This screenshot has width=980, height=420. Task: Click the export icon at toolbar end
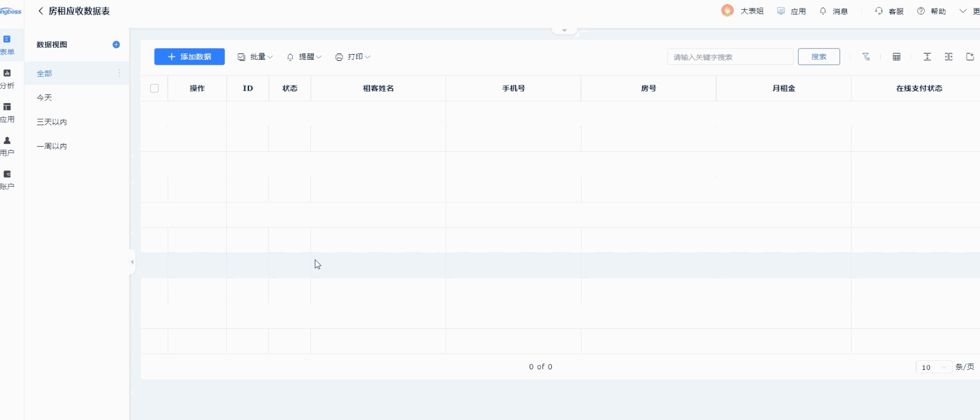970,57
